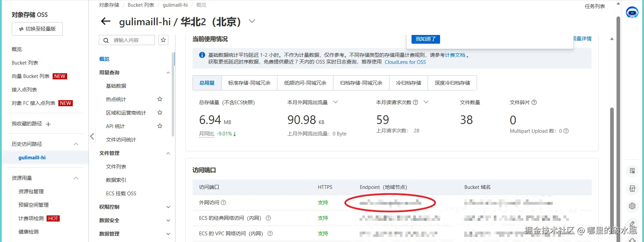
Task: Open help icon beside 文件碎片
Action: (534, 103)
